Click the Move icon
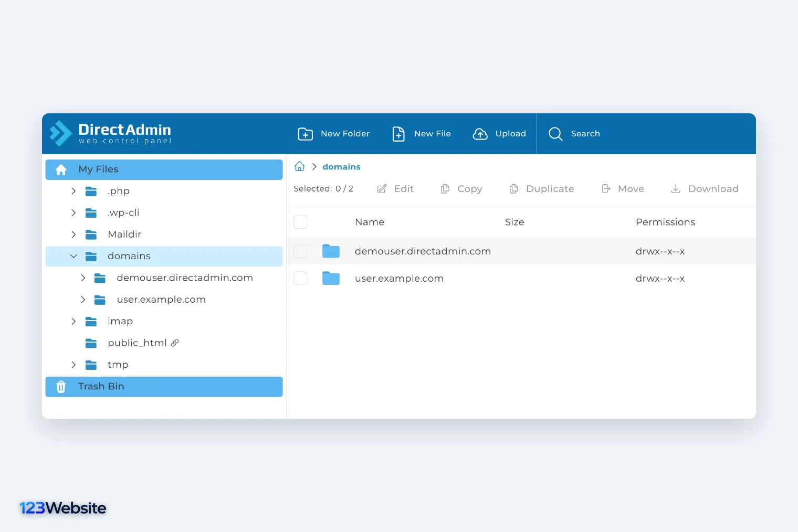This screenshot has width=798, height=532. [606, 189]
